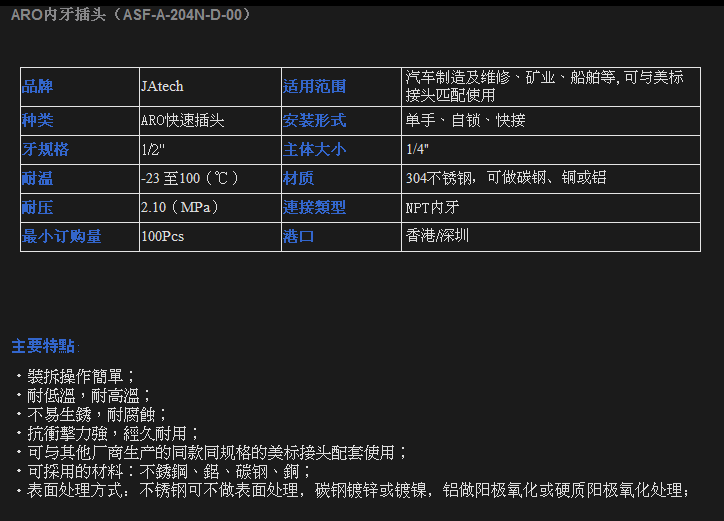Click the NPT内牙 value
This screenshot has width=724, height=521.
coord(432,207)
